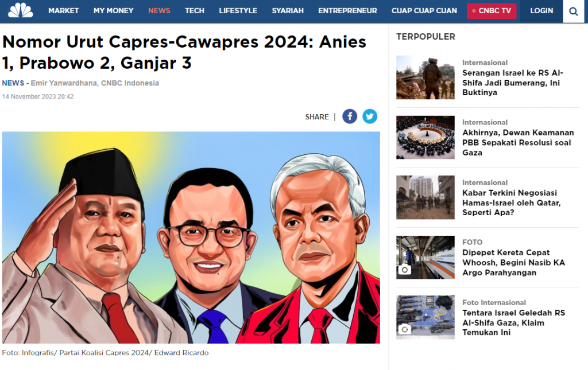Click the soldier thumbnail in Terpopuler
This screenshot has width=588, height=370.
[425, 77]
